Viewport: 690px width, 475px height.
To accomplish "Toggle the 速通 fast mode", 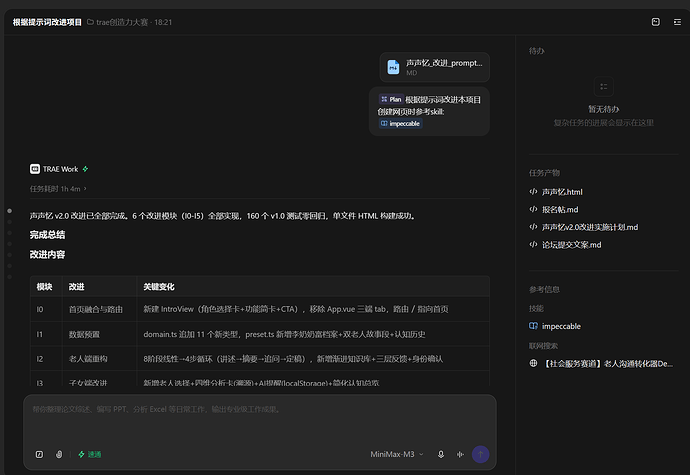I will (90, 454).
